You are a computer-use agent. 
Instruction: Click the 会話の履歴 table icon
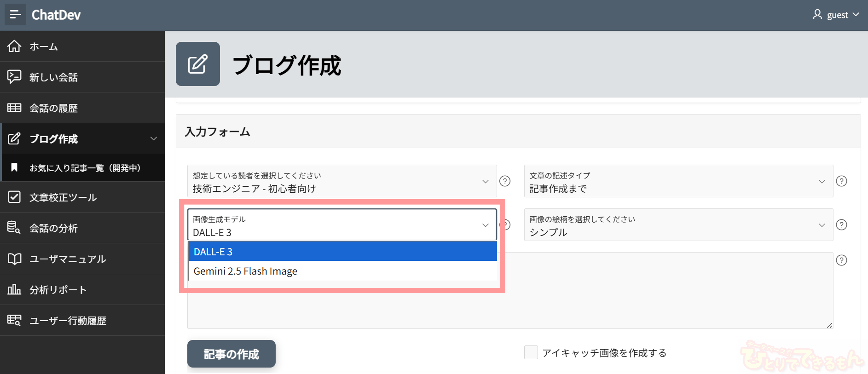coord(14,108)
